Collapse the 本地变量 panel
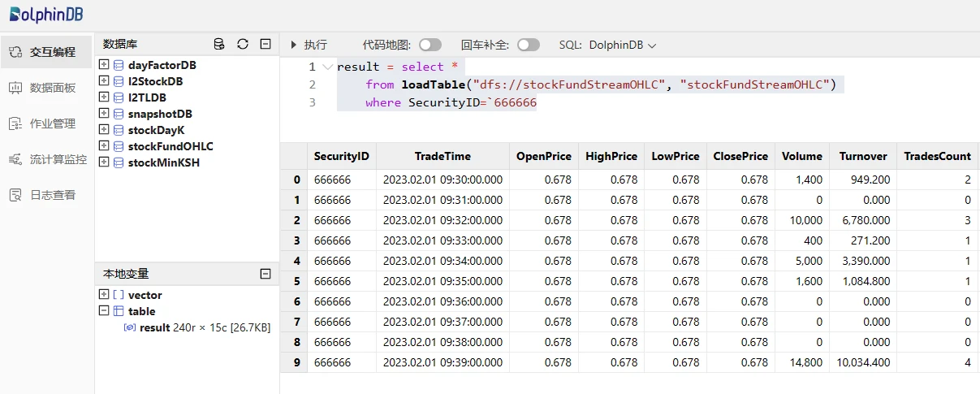This screenshot has height=394, width=980. tap(266, 275)
